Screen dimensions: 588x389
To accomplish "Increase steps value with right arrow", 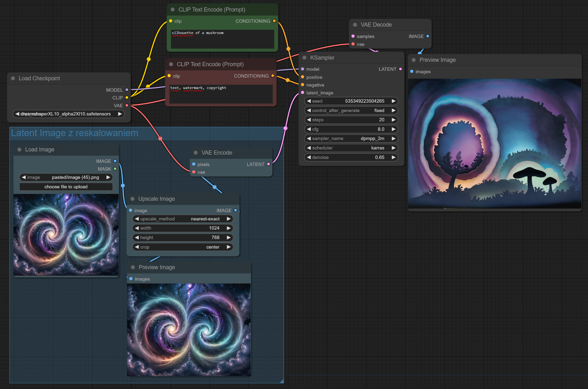I will pyautogui.click(x=394, y=120).
